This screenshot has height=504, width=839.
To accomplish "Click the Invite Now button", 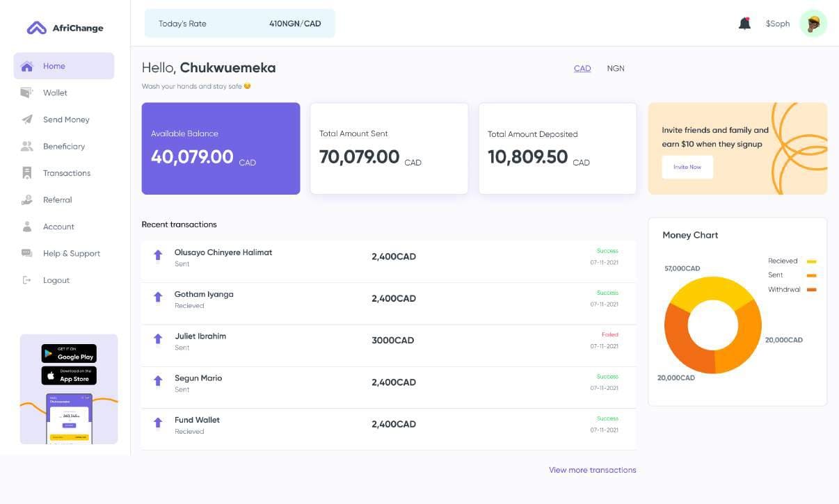I will point(687,167).
